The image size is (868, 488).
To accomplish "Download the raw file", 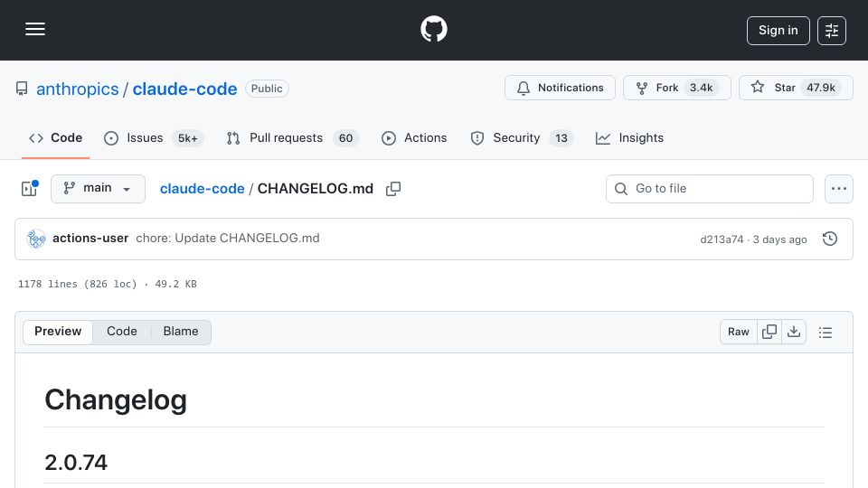I will click(794, 332).
